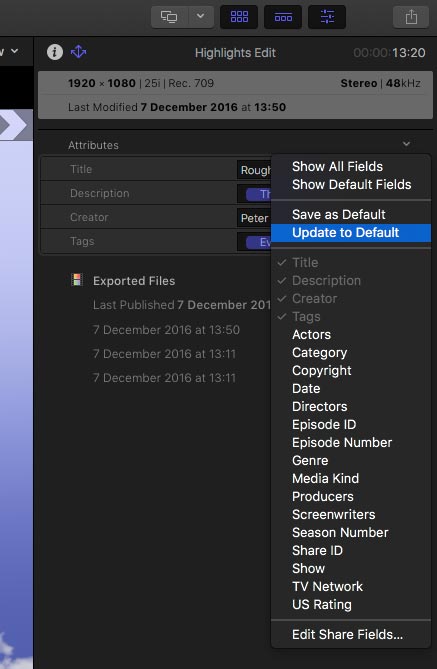Uncheck the Title field option
Image resolution: width=437 pixels, height=669 pixels.
coord(351,262)
